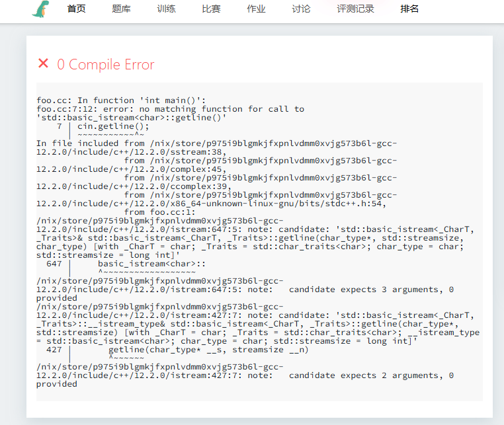The width and height of the screenshot is (504, 425).
Task: Click the green dinosaur site logo
Action: click(x=41, y=9)
